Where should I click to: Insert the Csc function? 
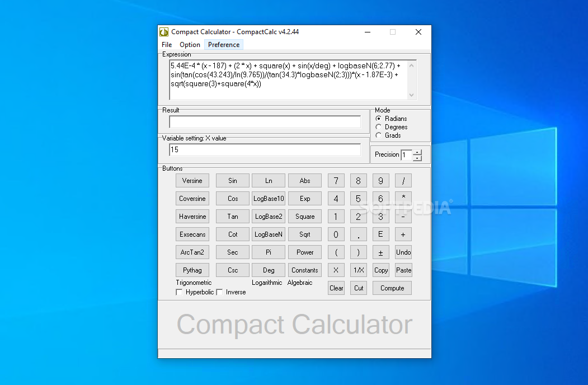click(x=233, y=270)
